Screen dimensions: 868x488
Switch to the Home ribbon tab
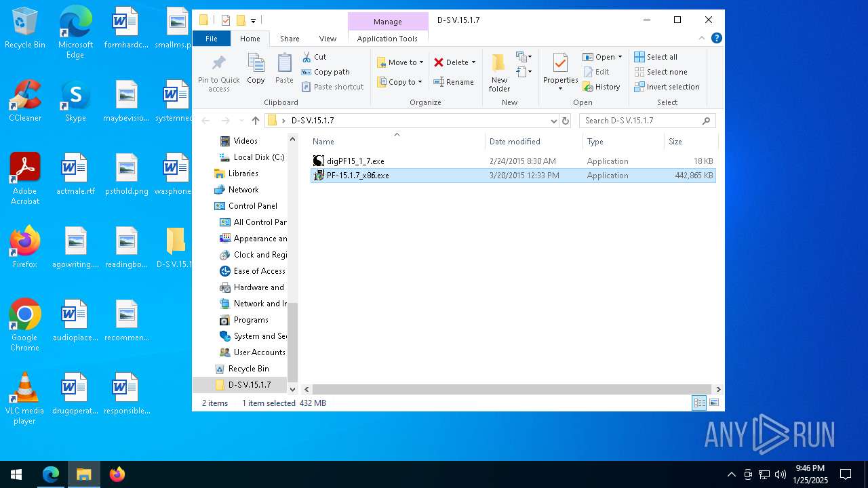(250, 39)
